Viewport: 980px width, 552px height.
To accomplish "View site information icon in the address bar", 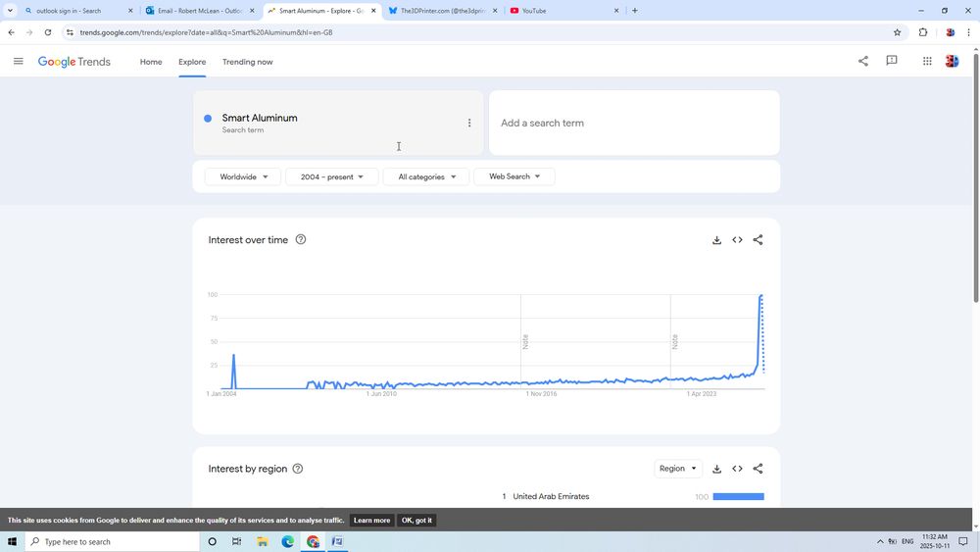I will (x=70, y=32).
